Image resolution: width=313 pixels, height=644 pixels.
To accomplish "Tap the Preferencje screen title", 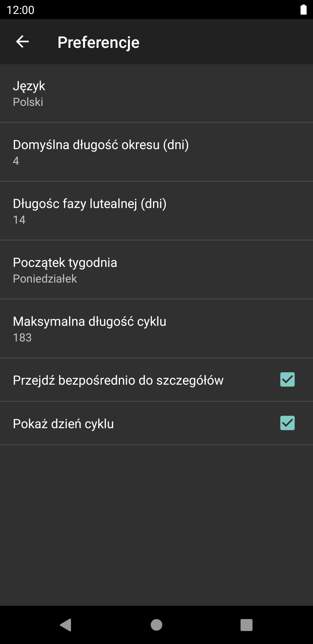I will click(99, 42).
